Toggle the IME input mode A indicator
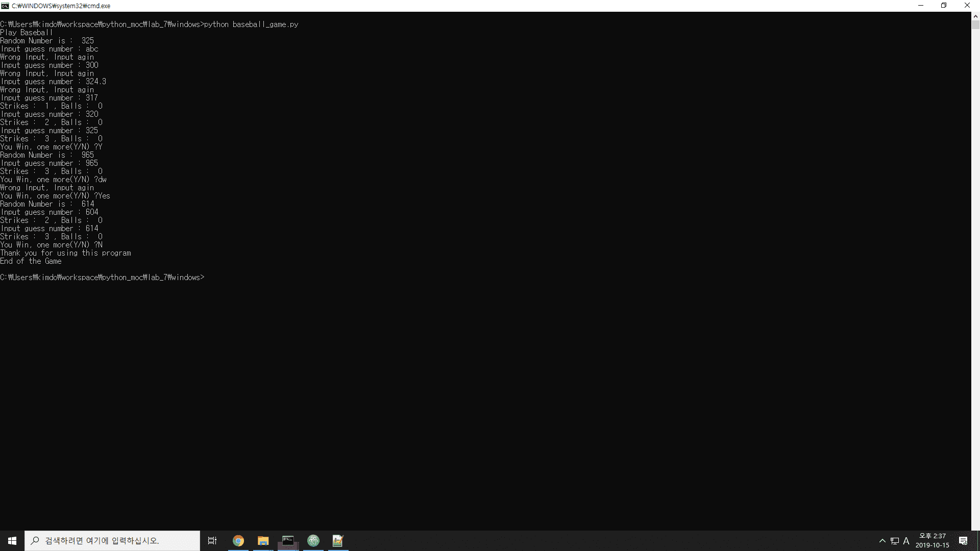980x551 pixels. coord(906,541)
